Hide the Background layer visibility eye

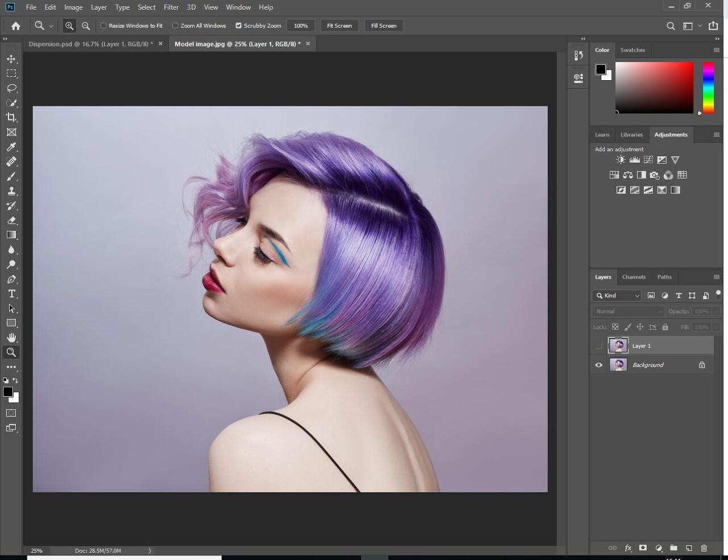(598, 365)
